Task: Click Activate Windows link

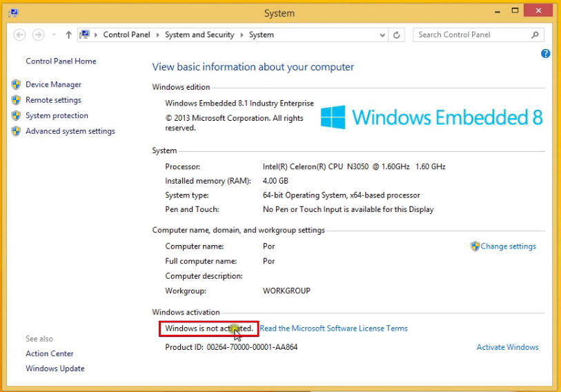Action: point(507,347)
